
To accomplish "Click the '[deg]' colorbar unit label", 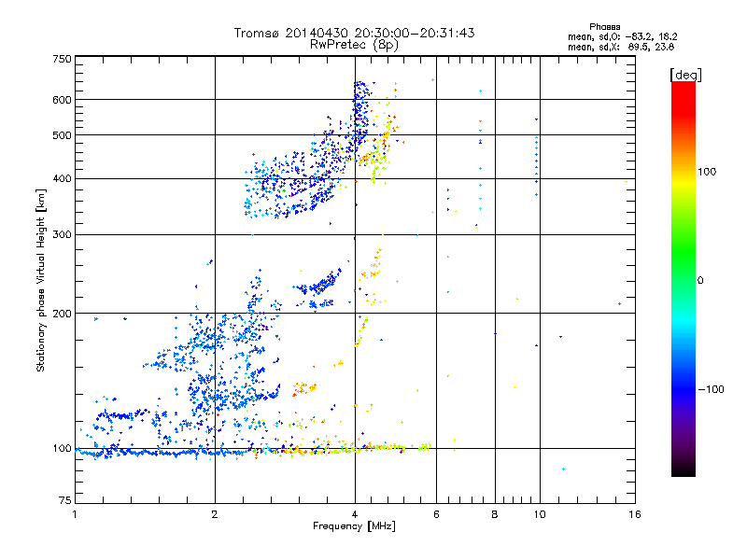I will click(x=685, y=75).
